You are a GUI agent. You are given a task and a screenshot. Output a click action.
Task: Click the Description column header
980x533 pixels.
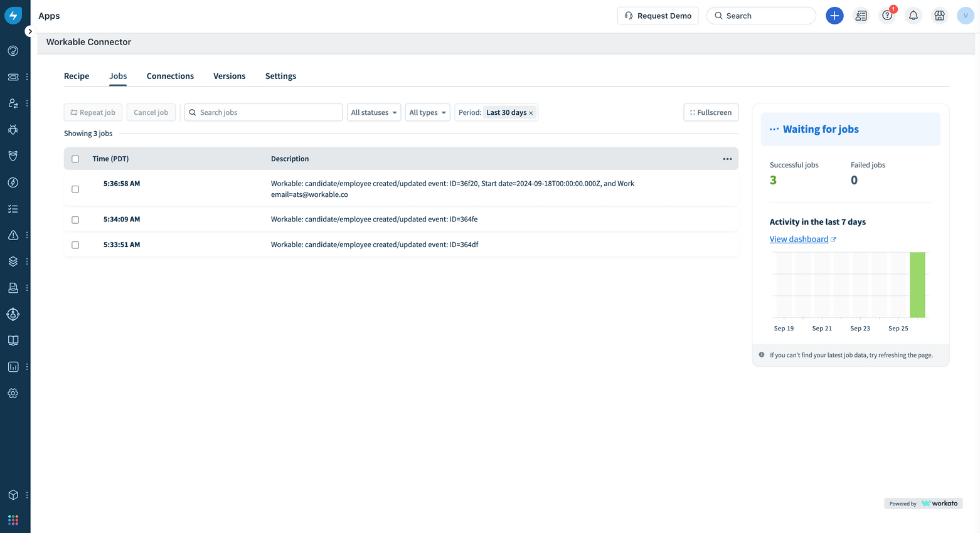(290, 159)
